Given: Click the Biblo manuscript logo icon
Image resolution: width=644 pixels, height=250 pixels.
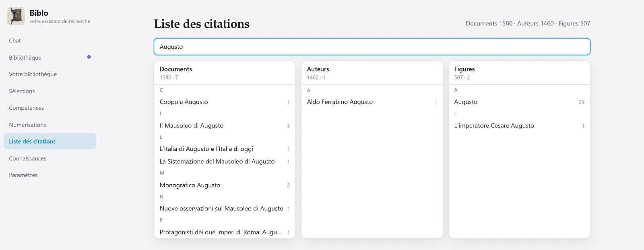Looking at the screenshot, I should pyautogui.click(x=16, y=16).
